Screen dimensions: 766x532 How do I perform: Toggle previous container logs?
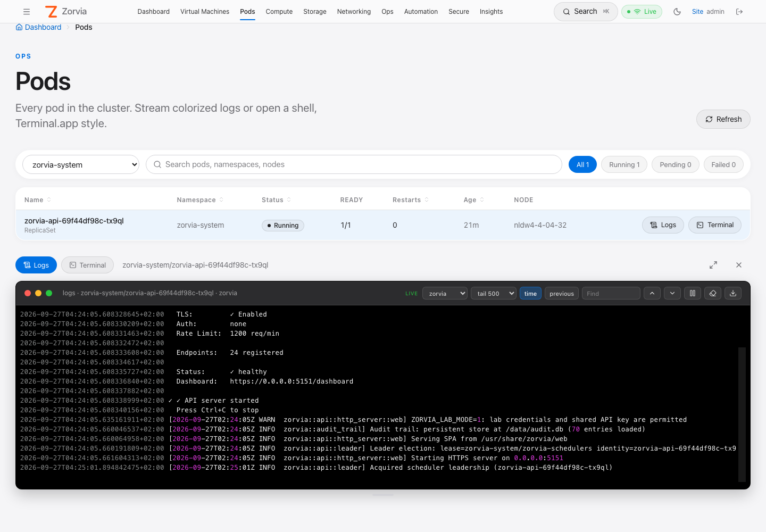click(x=562, y=293)
